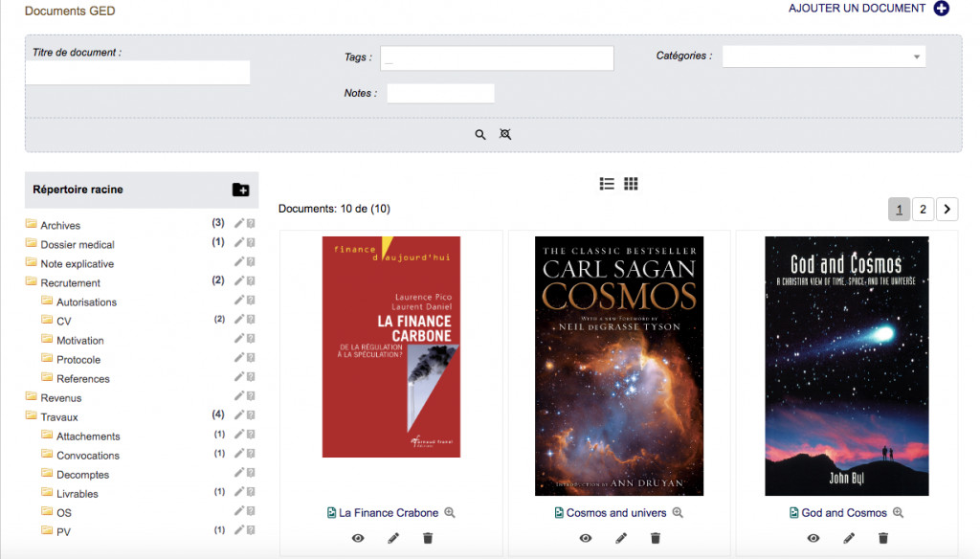Click the Carl Sagan Cosmos cover thumbnail
The width and height of the screenshot is (980, 559).
[x=619, y=366]
